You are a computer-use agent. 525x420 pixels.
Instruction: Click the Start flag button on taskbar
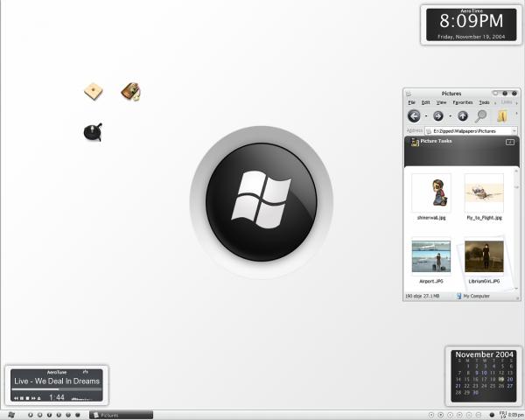coord(11,415)
